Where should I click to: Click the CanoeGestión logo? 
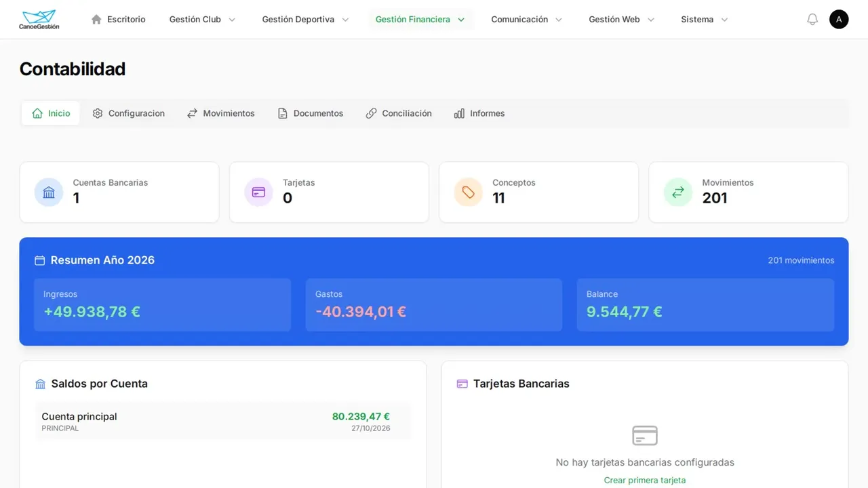point(39,19)
